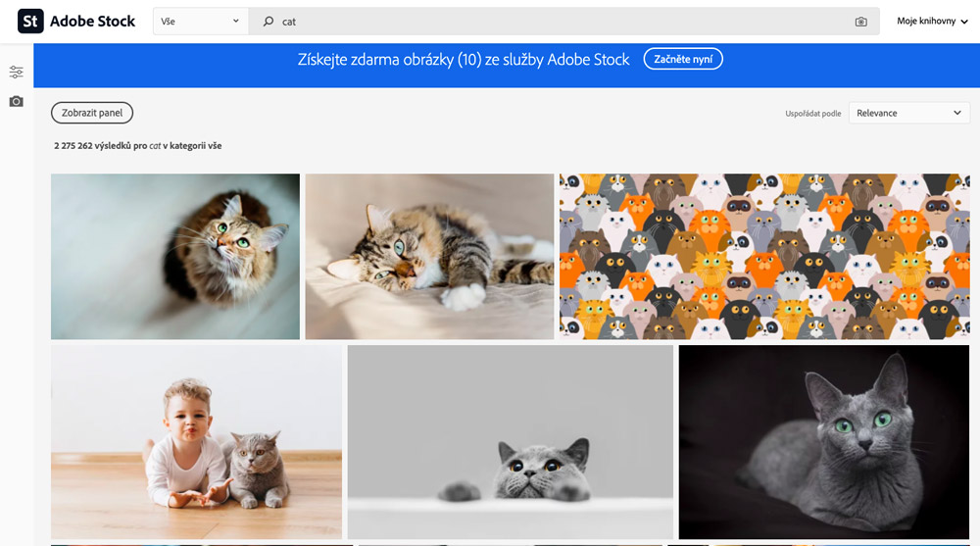
Task: Click the Zobrazit panel button
Action: click(x=92, y=113)
